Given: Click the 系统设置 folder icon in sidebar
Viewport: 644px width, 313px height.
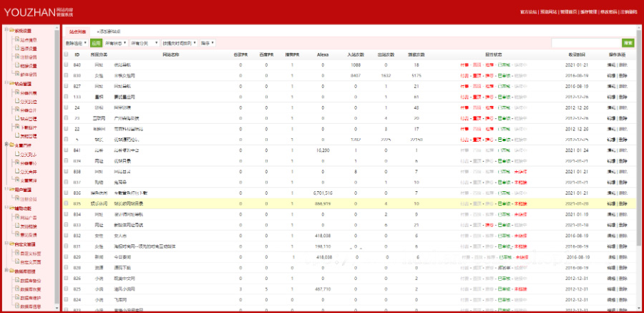Looking at the screenshot, I should point(11,31).
